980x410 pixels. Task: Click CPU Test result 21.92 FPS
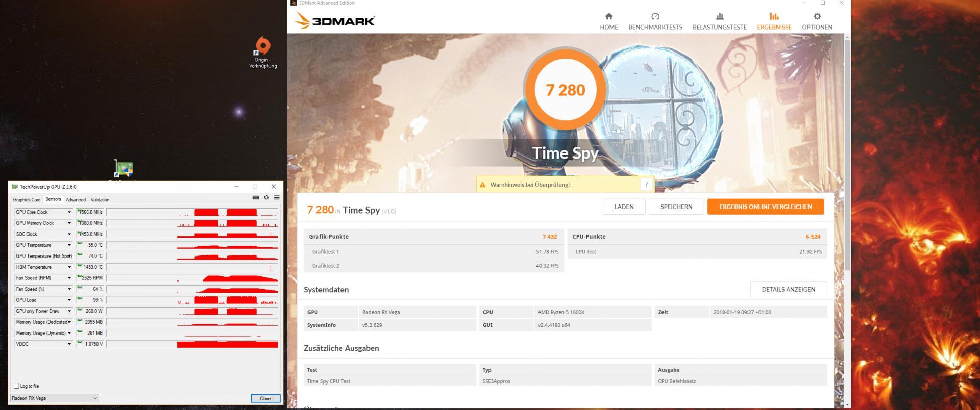tap(811, 252)
